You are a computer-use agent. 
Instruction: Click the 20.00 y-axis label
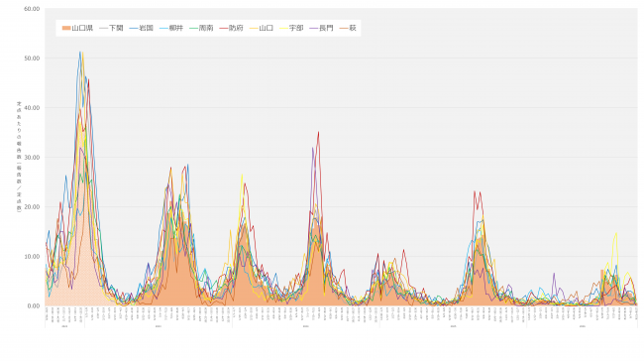(32, 207)
